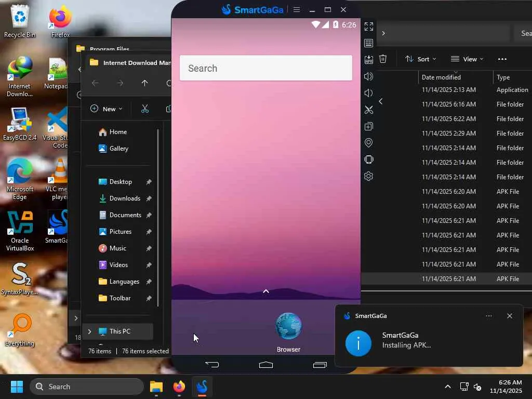Open Desktop in Explorer quick access
Image resolution: width=532 pixels, height=399 pixels.
coord(120,182)
